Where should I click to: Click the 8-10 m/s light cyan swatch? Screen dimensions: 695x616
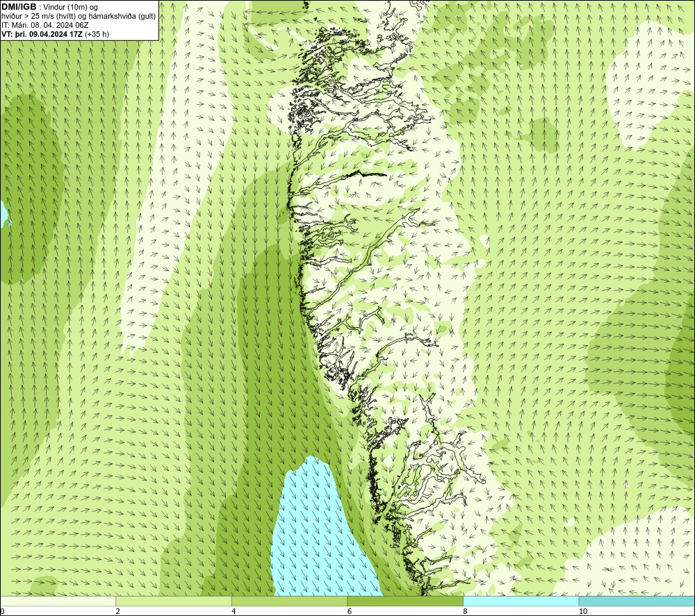pyautogui.click(x=521, y=601)
